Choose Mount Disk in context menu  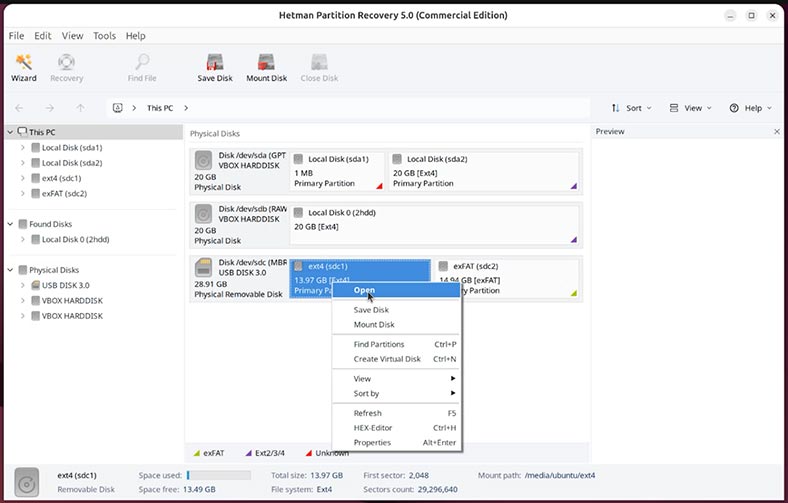click(396, 325)
